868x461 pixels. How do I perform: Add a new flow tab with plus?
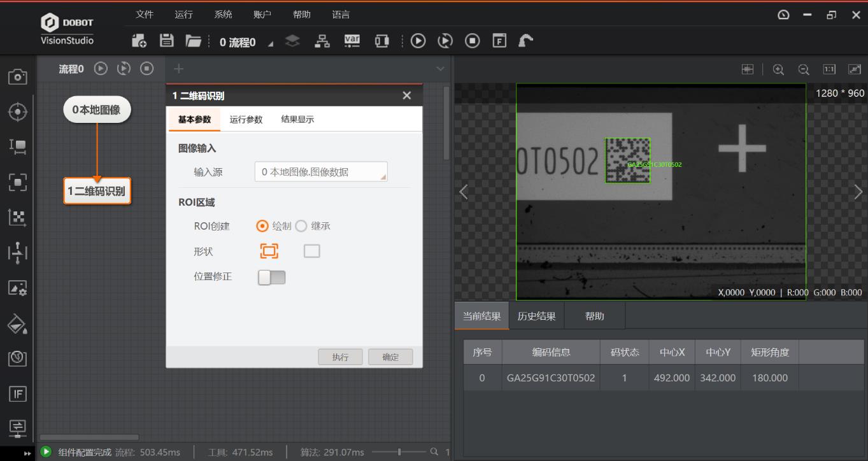(178, 68)
